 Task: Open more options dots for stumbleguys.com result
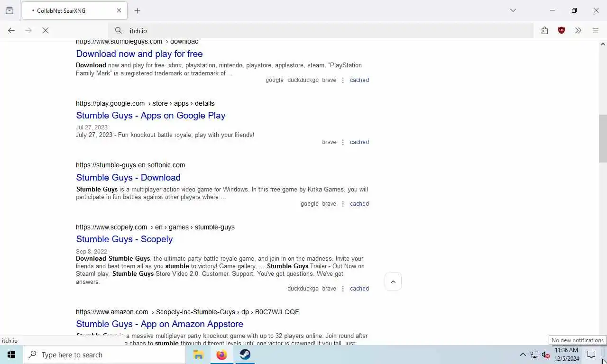click(343, 80)
